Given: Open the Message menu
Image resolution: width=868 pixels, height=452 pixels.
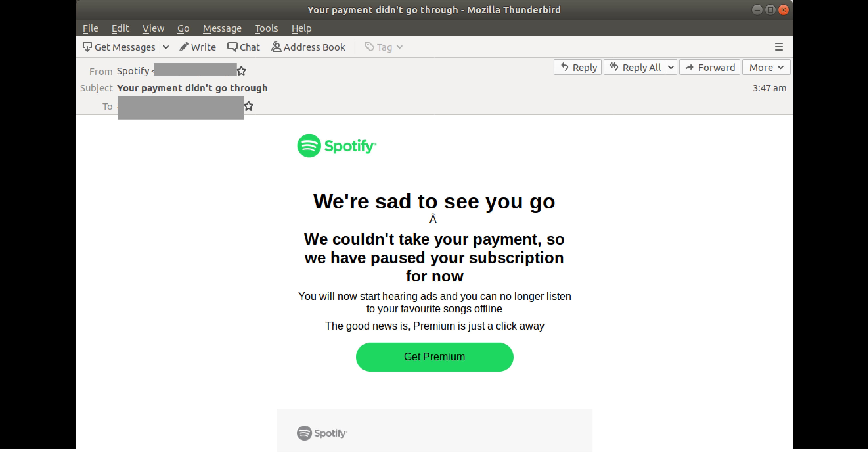Looking at the screenshot, I should (222, 28).
